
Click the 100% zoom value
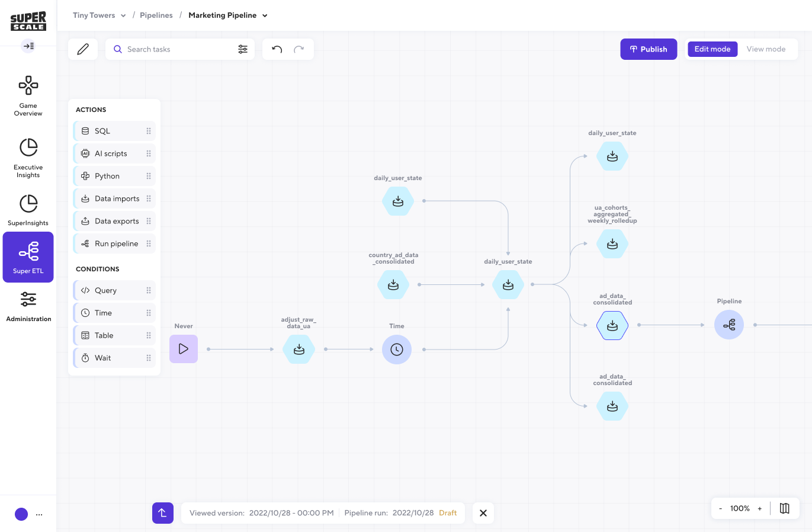pos(740,508)
